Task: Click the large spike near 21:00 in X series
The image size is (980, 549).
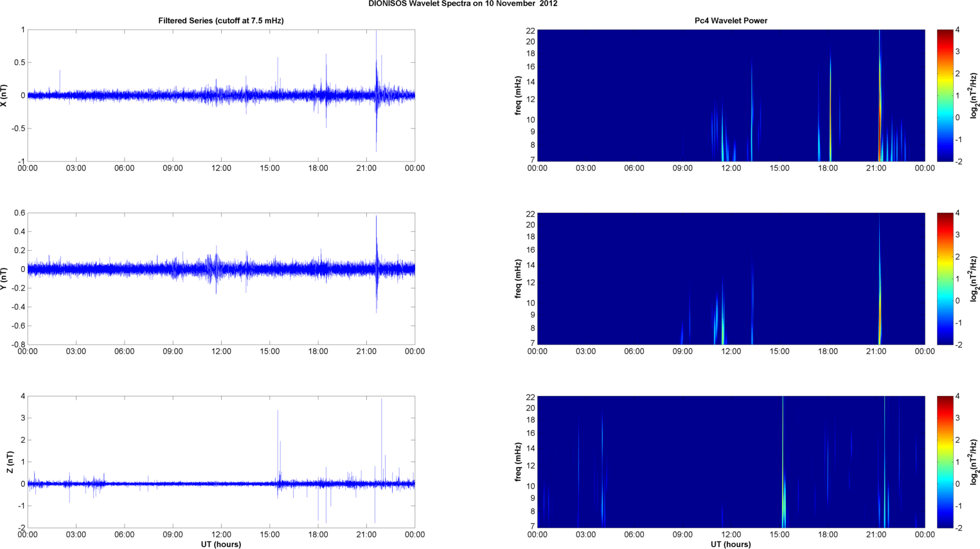Action: pos(377,90)
